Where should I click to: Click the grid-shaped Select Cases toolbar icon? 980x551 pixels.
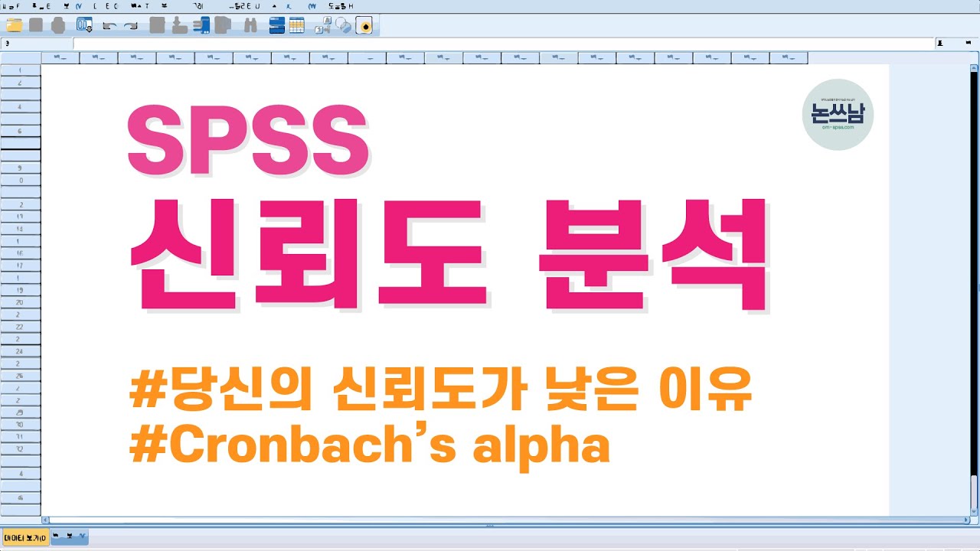point(297,25)
